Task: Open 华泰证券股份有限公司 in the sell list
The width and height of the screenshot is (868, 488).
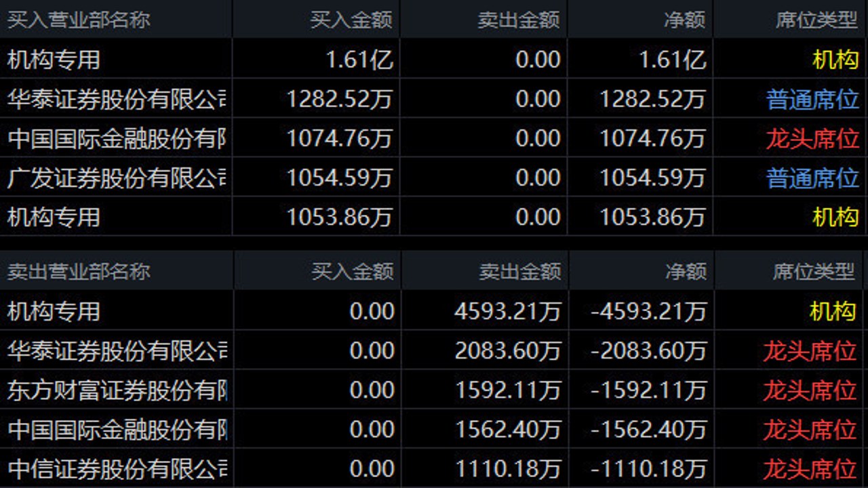Action: pos(434,350)
